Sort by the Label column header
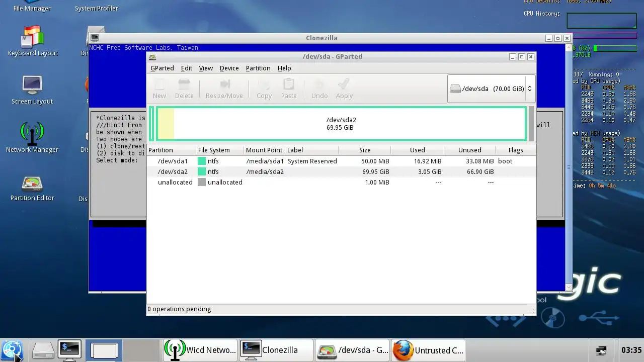 [311, 150]
